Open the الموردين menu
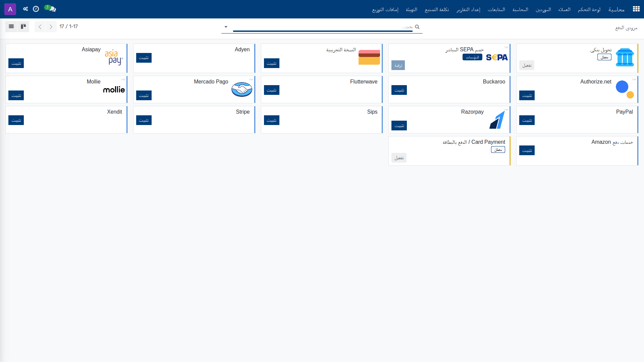Viewport: 644px width, 362px height. click(543, 9)
